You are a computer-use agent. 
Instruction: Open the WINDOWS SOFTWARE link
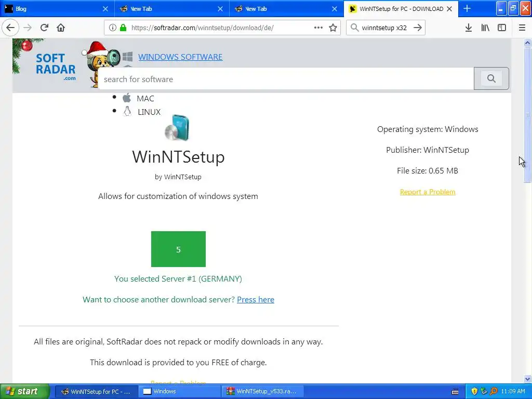(x=180, y=57)
